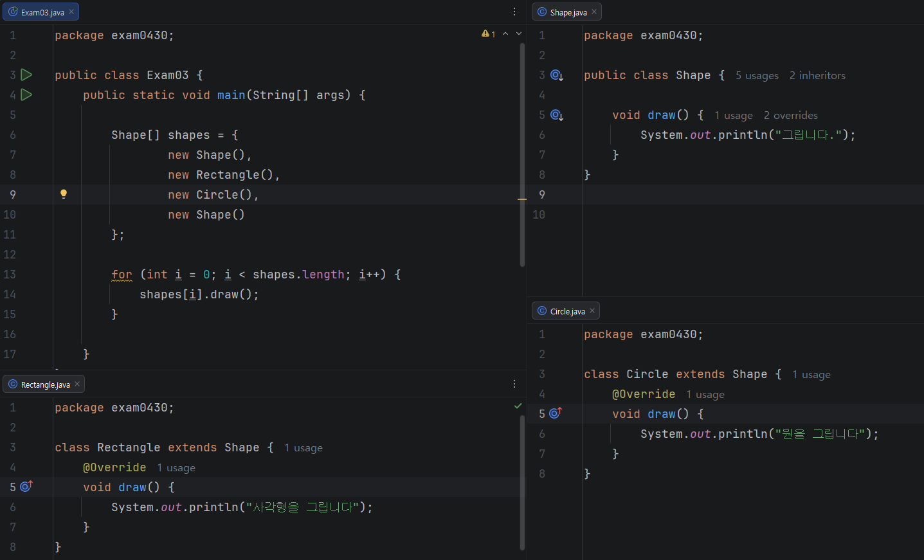The image size is (924, 560).
Task: Click Rectangle editor vertical scrollbar
Action: pos(522,482)
